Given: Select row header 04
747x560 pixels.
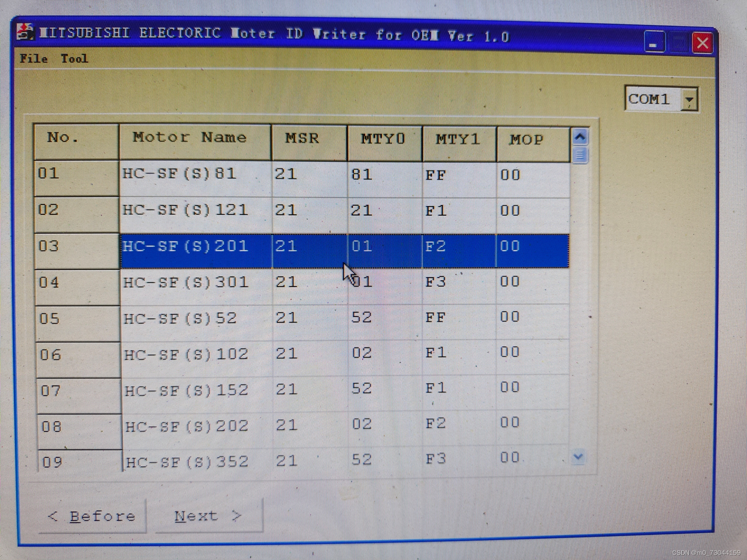Looking at the screenshot, I should click(x=77, y=287).
